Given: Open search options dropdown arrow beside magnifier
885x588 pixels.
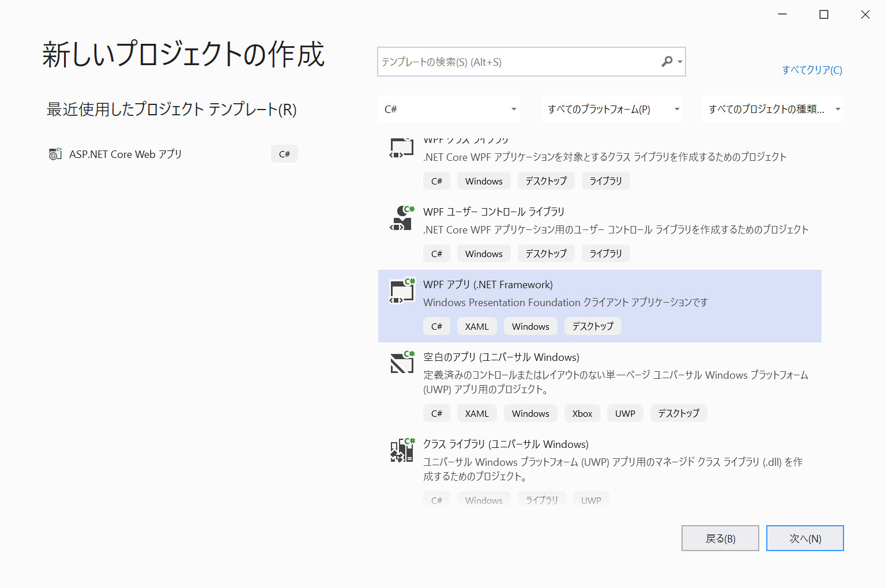Looking at the screenshot, I should 680,62.
